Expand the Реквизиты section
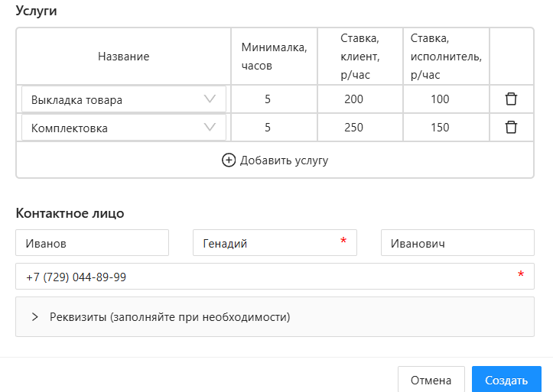Image resolution: width=553 pixels, height=392 pixels. pyautogui.click(x=35, y=316)
